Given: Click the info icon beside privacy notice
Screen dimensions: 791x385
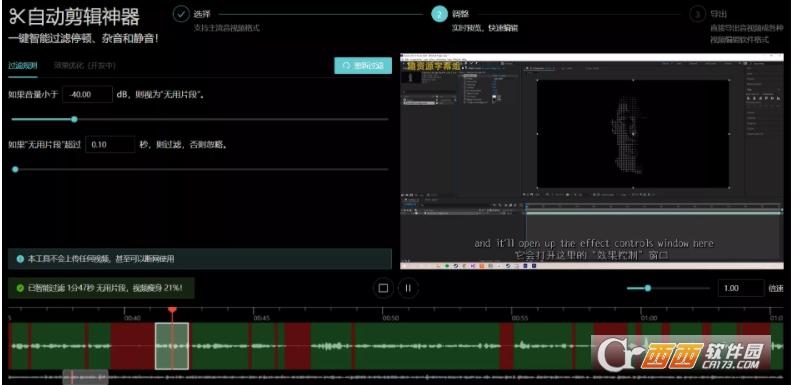Looking at the screenshot, I should click(x=20, y=259).
